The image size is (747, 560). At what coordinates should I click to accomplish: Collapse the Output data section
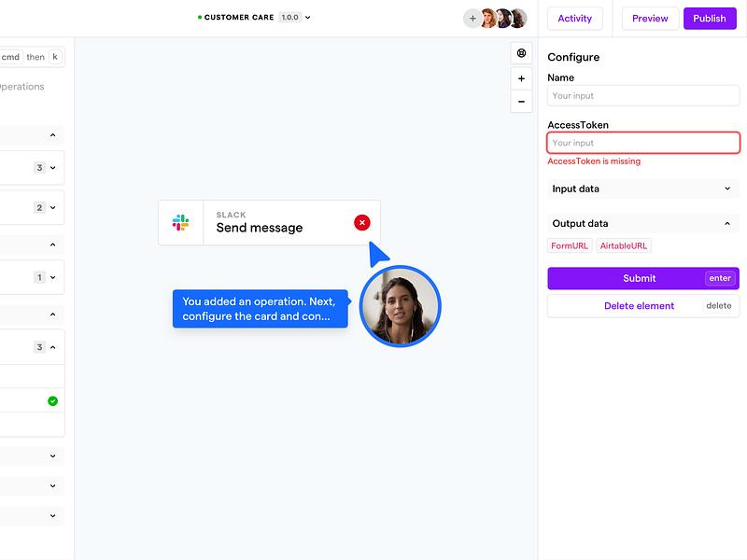(643, 223)
